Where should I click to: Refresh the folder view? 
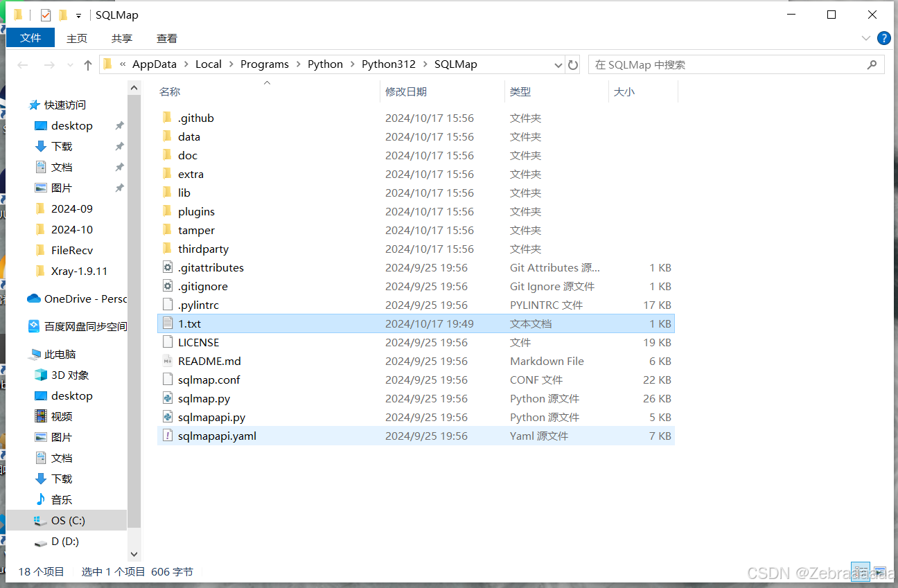573,64
